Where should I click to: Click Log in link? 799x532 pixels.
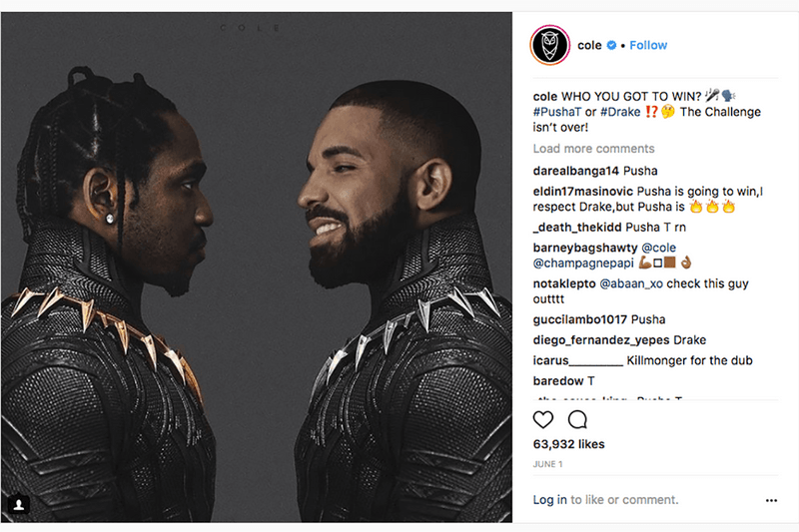pyautogui.click(x=550, y=500)
